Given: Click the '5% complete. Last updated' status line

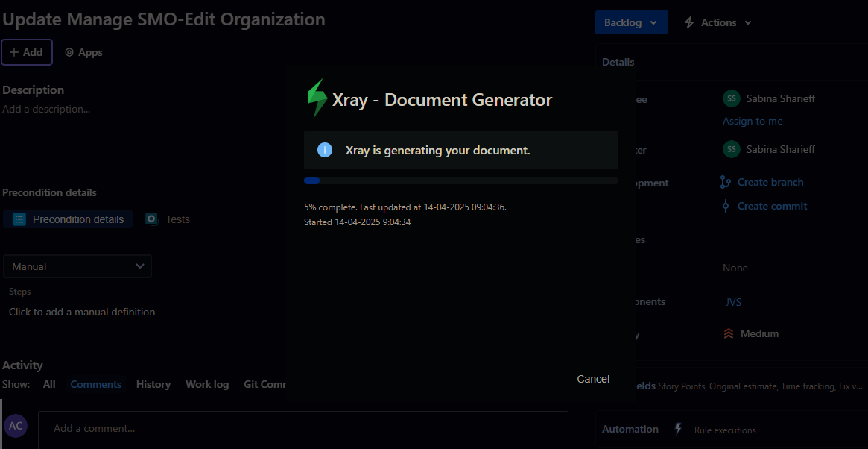Looking at the screenshot, I should (405, 207).
